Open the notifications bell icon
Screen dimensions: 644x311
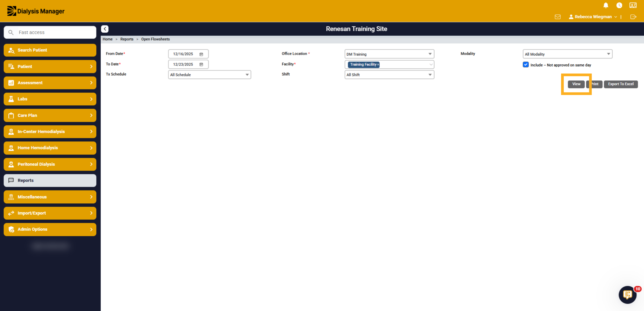pyautogui.click(x=606, y=5)
